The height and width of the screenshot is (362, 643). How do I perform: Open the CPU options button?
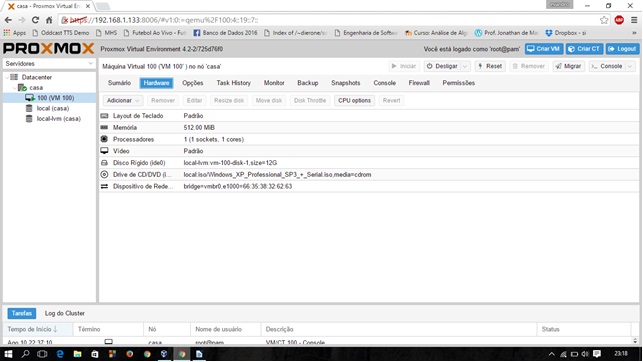pyautogui.click(x=354, y=100)
